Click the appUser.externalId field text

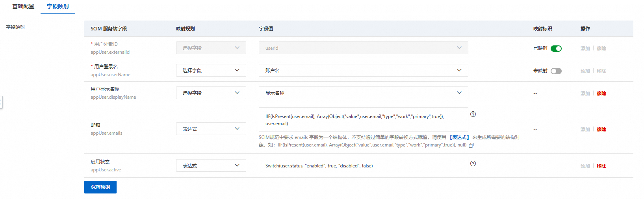(x=110, y=52)
